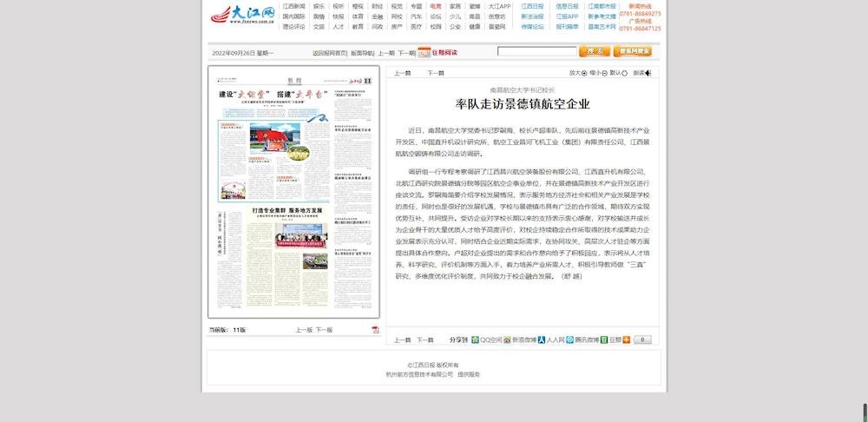Select the 默认 font size radio

pos(626,73)
